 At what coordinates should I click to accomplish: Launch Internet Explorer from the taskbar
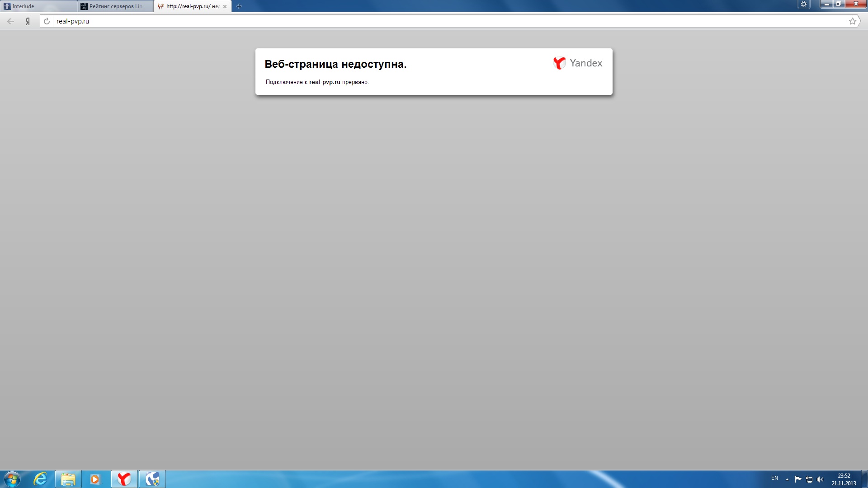coord(40,479)
